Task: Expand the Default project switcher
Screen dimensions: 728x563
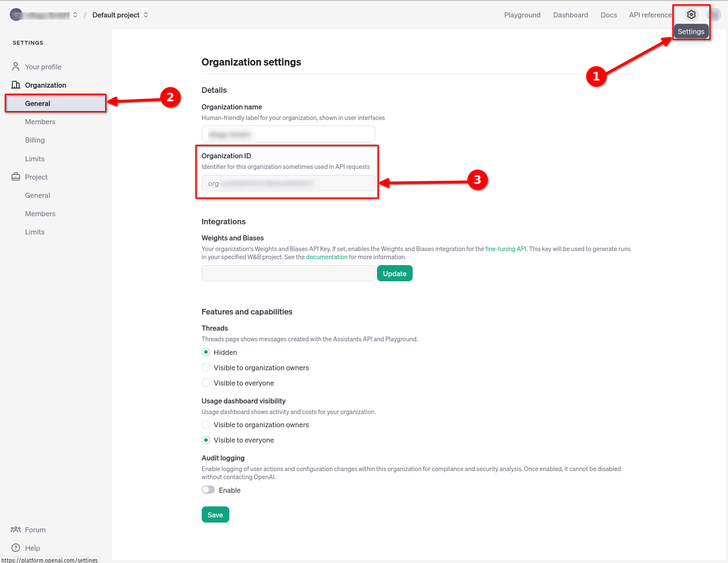Action: [146, 15]
